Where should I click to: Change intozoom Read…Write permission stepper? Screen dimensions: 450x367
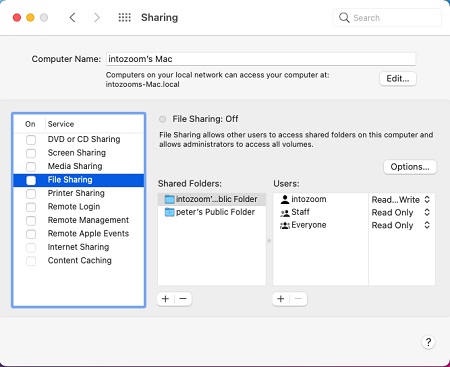(427, 199)
